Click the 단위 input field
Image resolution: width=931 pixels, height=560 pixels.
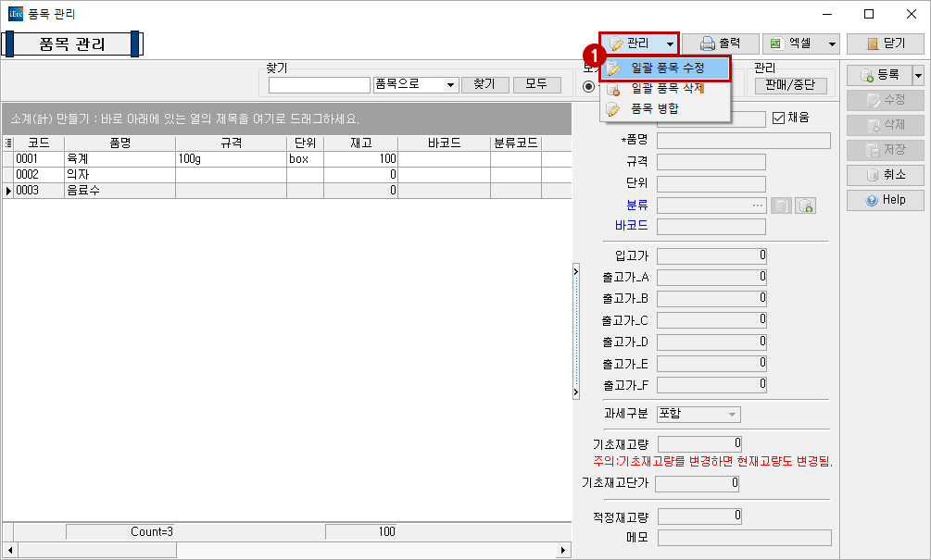(x=711, y=184)
